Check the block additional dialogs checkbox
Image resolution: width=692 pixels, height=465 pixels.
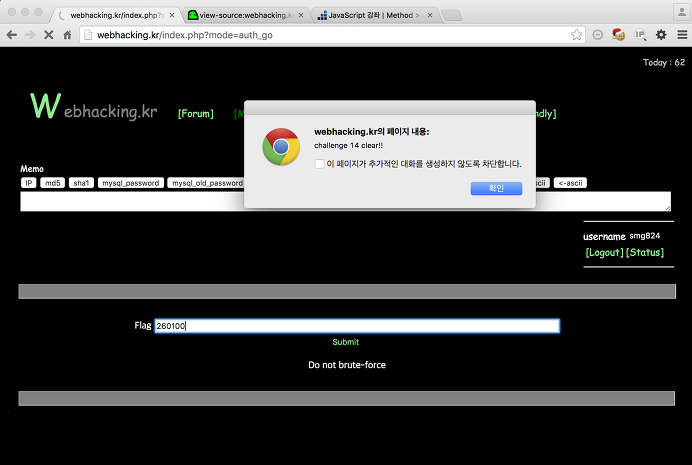(320, 164)
